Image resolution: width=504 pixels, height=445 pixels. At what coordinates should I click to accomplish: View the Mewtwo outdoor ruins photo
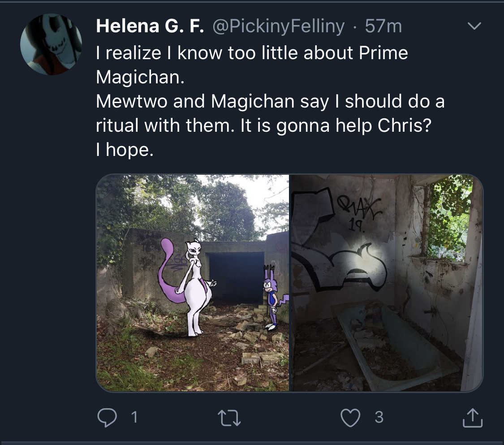click(193, 283)
